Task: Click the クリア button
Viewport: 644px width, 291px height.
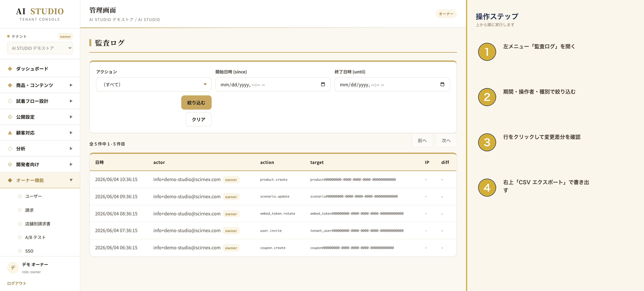Action: [x=199, y=119]
